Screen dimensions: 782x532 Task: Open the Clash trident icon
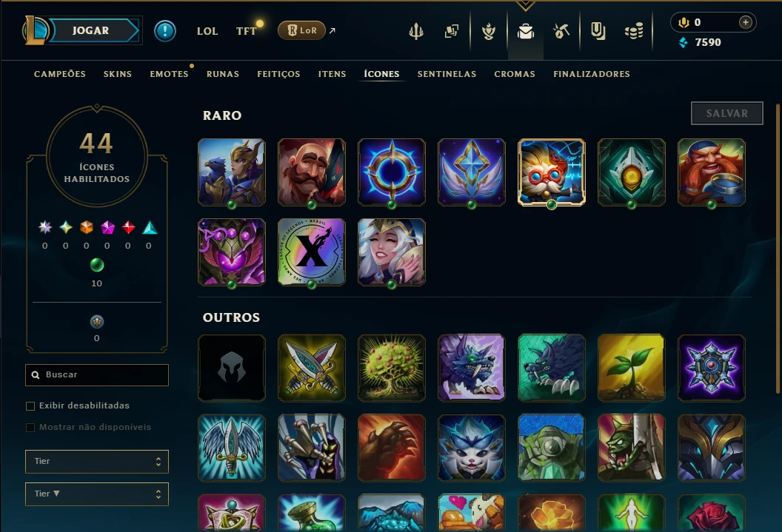pyautogui.click(x=416, y=31)
